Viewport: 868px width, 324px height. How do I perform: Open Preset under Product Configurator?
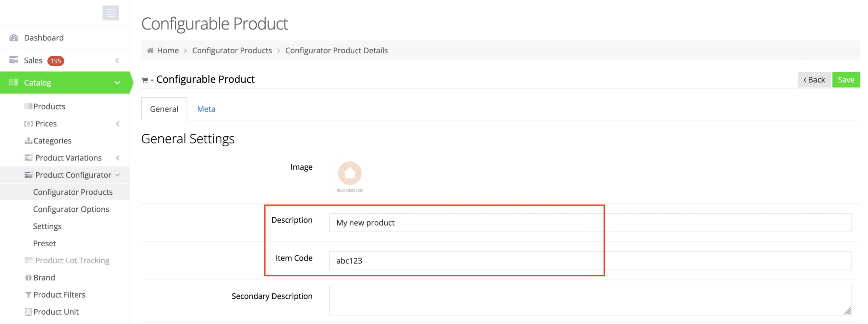tap(44, 243)
